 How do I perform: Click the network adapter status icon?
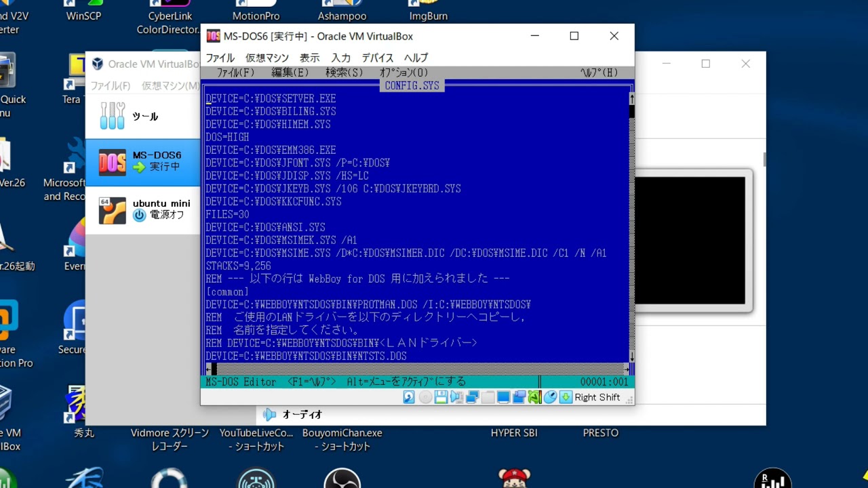(x=472, y=397)
